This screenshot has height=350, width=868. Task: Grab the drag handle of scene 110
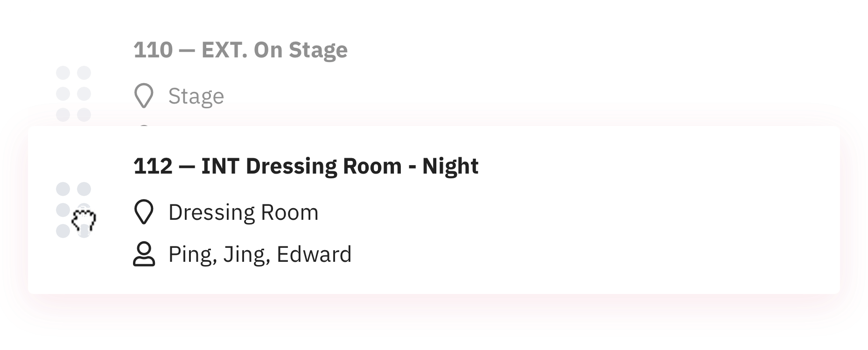(73, 94)
